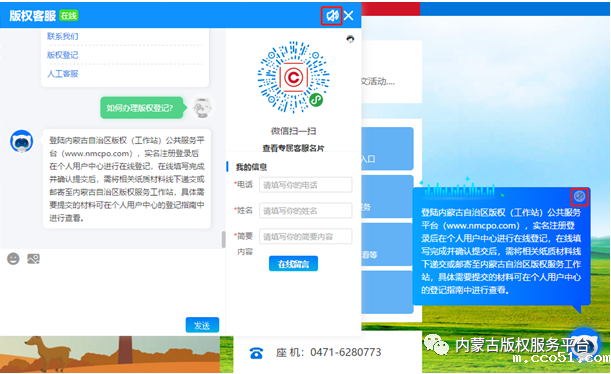This screenshot has width=611, height=374.
Task: Focus the 姓名 name input field
Action: pyautogui.click(x=306, y=210)
